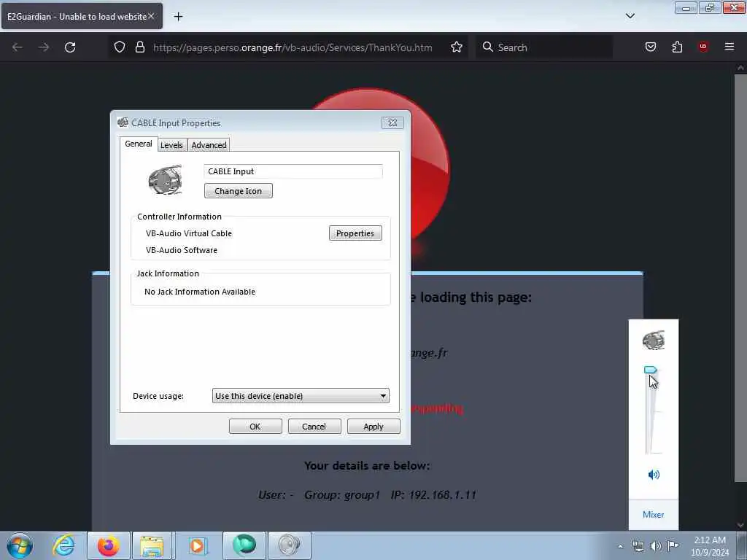Click the uBlock Origin toolbar icon
747x560 pixels.
click(x=703, y=47)
